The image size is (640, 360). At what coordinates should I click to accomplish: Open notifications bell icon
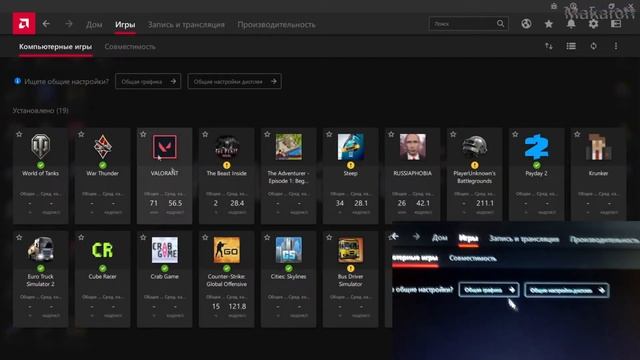coord(571,24)
